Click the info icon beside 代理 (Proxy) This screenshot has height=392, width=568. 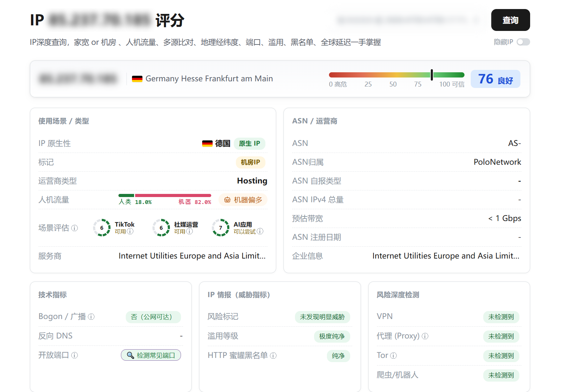425,336
